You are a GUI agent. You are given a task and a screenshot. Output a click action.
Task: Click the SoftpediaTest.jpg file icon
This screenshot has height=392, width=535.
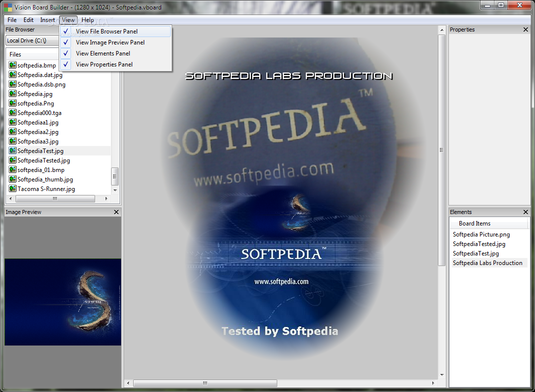pos(13,150)
